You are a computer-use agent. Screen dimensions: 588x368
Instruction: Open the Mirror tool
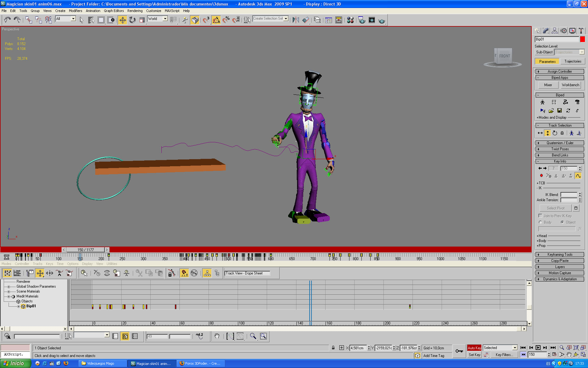point(296,20)
